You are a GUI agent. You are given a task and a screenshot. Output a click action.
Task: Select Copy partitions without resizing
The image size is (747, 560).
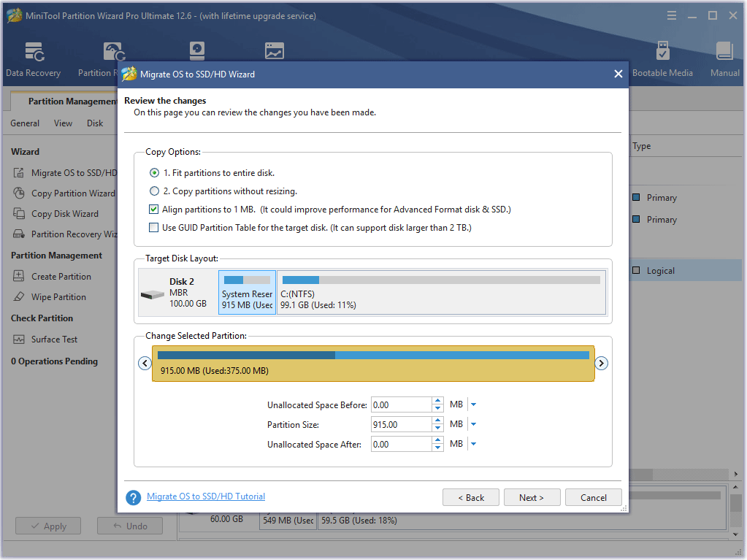(x=154, y=191)
